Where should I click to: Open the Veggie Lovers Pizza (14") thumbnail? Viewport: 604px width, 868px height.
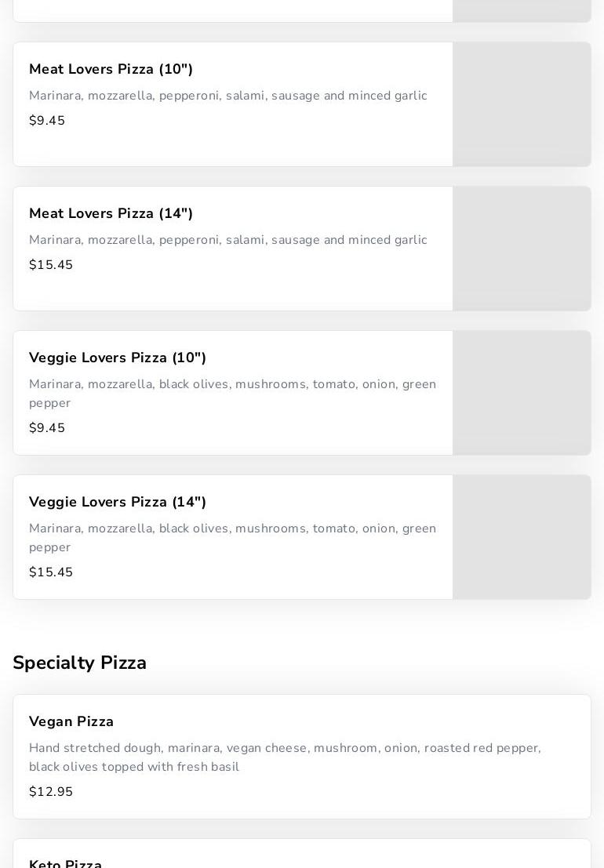tap(522, 537)
